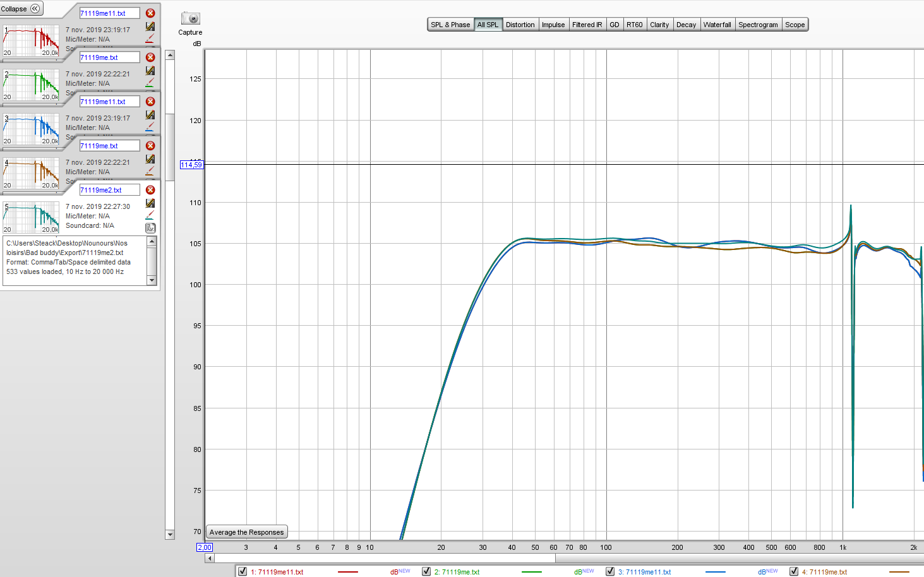The width and height of the screenshot is (924, 577).
Task: Remove measurement 5 71119me2.txt
Action: click(x=150, y=190)
